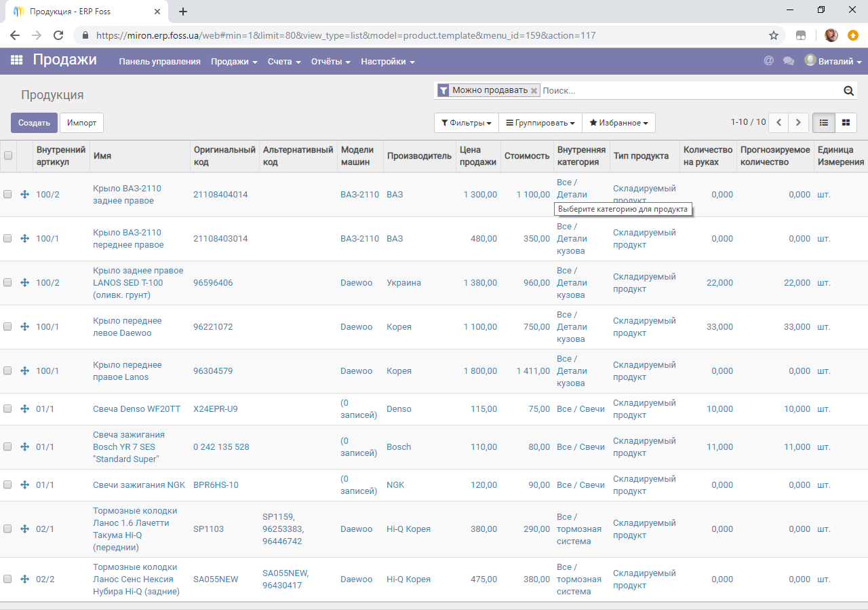Click the manufacturer cell Украина
Screen dimensions: 868x610
pyautogui.click(x=403, y=282)
